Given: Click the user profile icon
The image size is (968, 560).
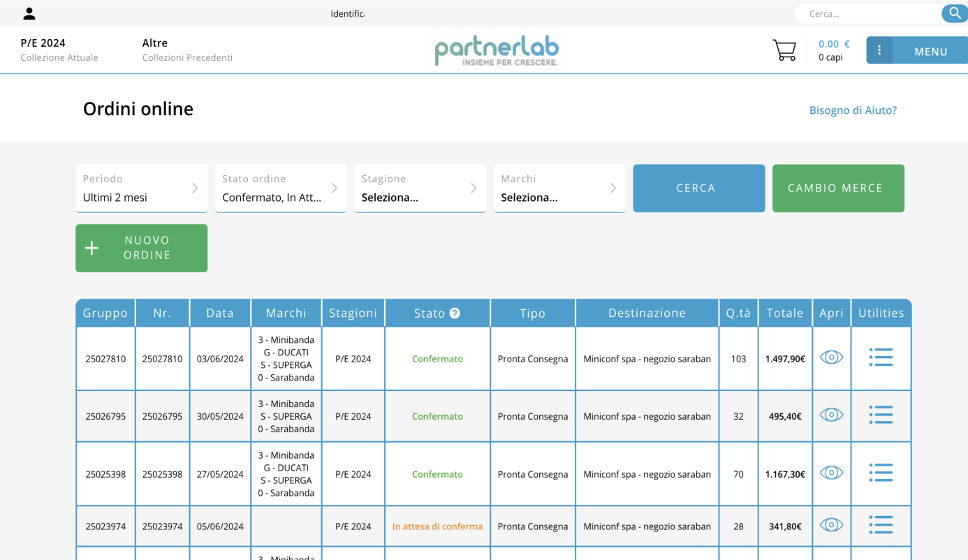Looking at the screenshot, I should 29,13.
